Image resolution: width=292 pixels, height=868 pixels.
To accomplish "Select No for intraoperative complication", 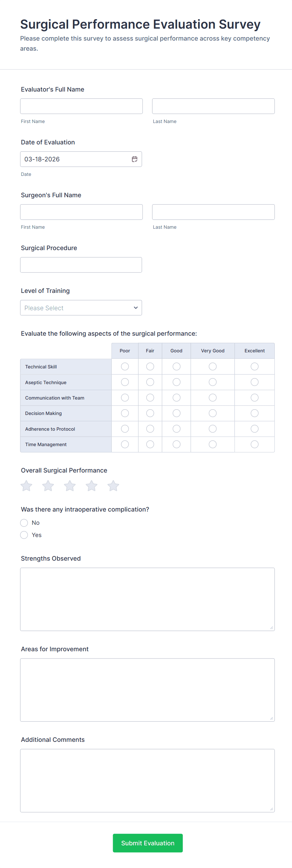I will 24,523.
